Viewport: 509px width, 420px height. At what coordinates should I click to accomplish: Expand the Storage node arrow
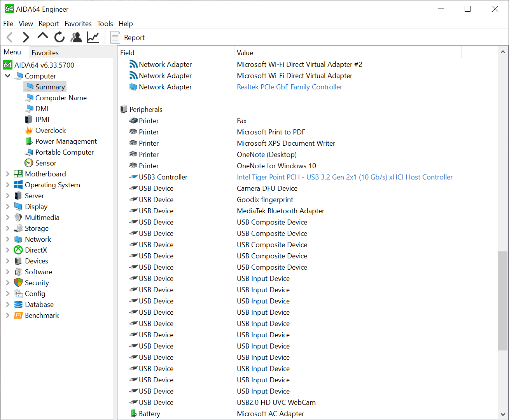[x=8, y=228]
